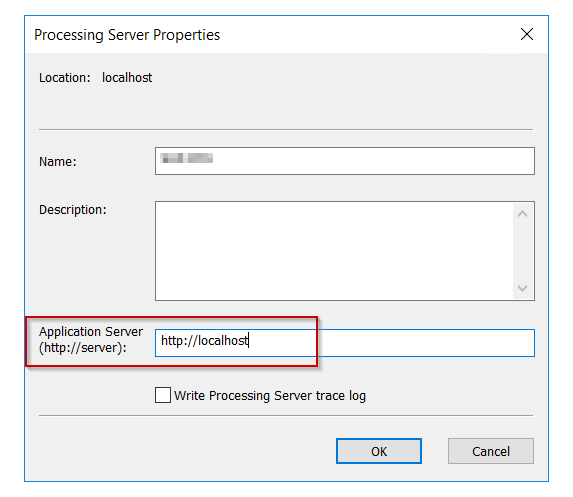Click the Application Server (http://server): label

91,339
